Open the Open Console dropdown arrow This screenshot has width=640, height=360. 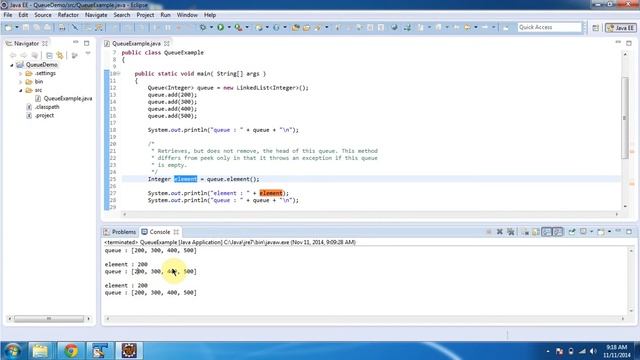(x=609, y=231)
